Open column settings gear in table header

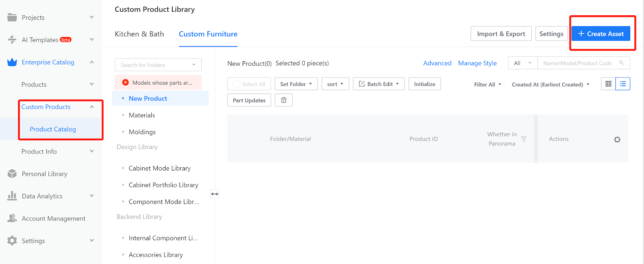617,139
